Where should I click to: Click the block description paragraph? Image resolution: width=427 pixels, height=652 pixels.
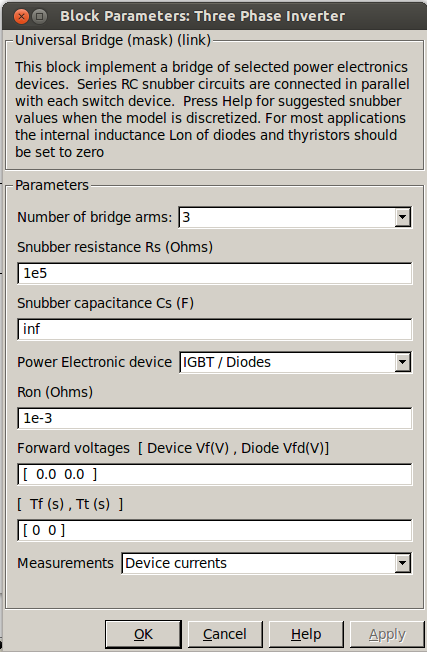coord(212,109)
